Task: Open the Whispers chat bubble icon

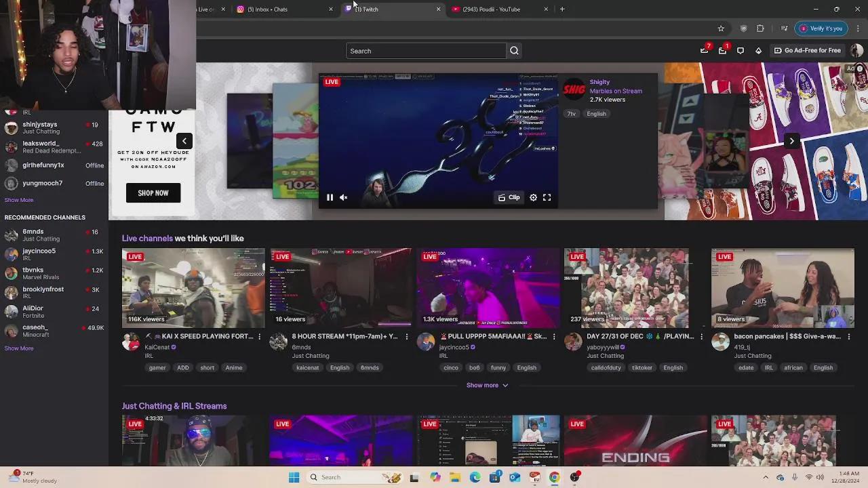Action: click(x=741, y=51)
